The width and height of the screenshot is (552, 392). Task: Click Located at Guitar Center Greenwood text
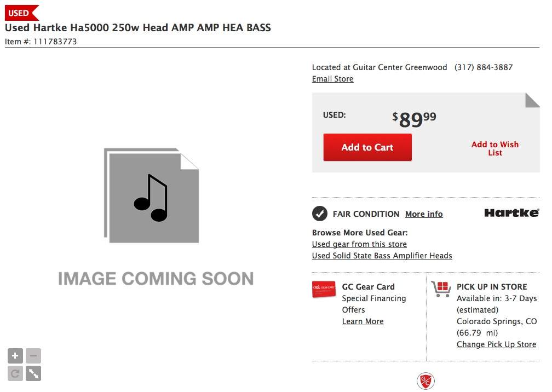(380, 67)
